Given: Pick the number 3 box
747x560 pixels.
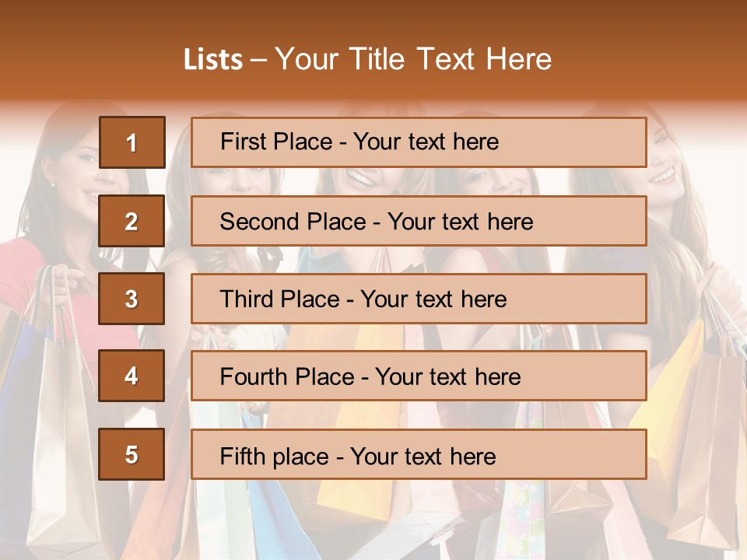Looking at the screenshot, I should point(132,299).
